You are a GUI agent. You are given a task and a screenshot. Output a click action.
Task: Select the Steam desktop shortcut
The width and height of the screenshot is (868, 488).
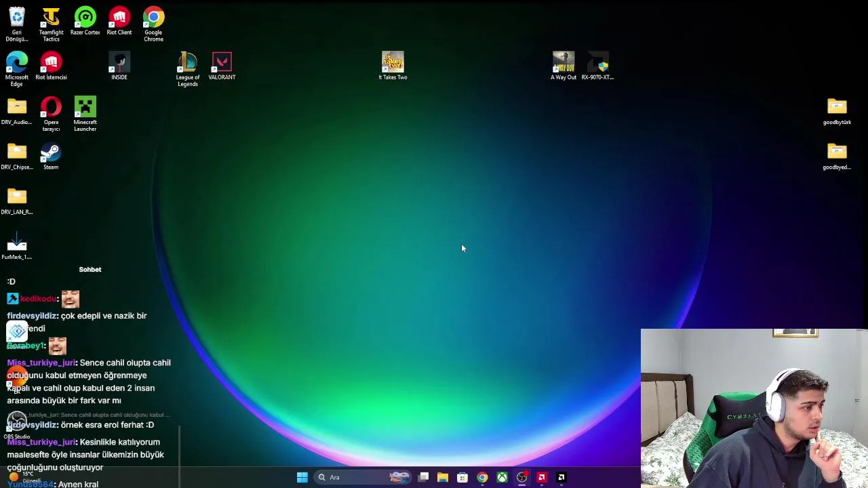51,156
